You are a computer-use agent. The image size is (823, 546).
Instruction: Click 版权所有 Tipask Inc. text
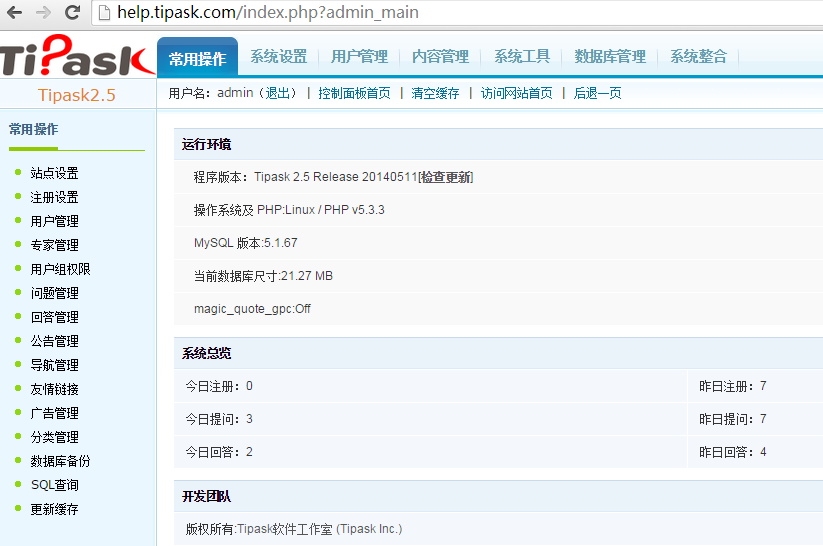294,529
